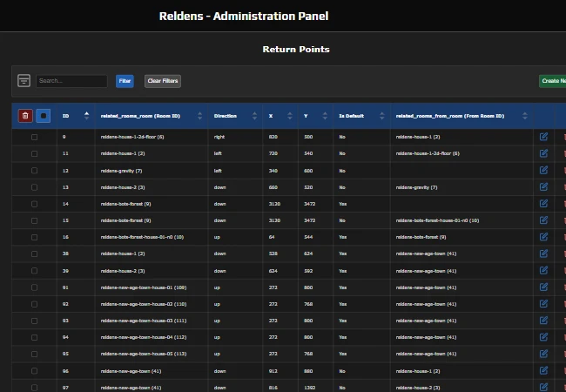Edit the row with ID 93
Image resolution: width=566 pixels, height=392 pixels.
pyautogui.click(x=543, y=321)
